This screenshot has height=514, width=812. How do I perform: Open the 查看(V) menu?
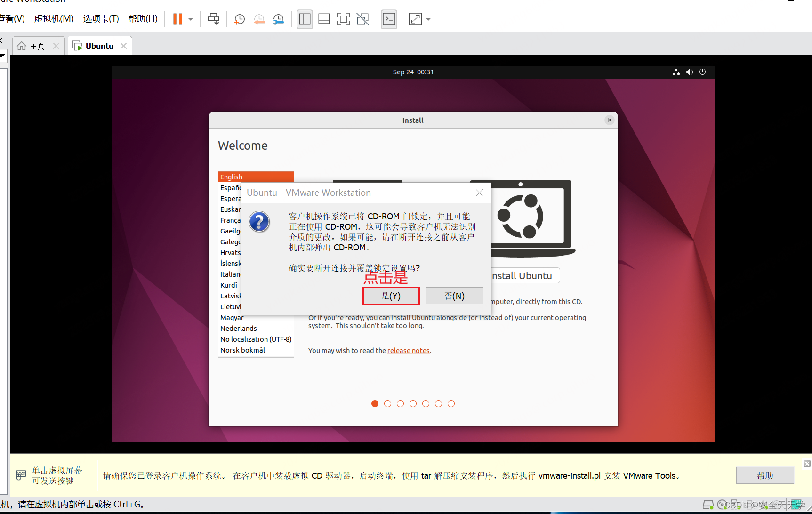pos(12,19)
